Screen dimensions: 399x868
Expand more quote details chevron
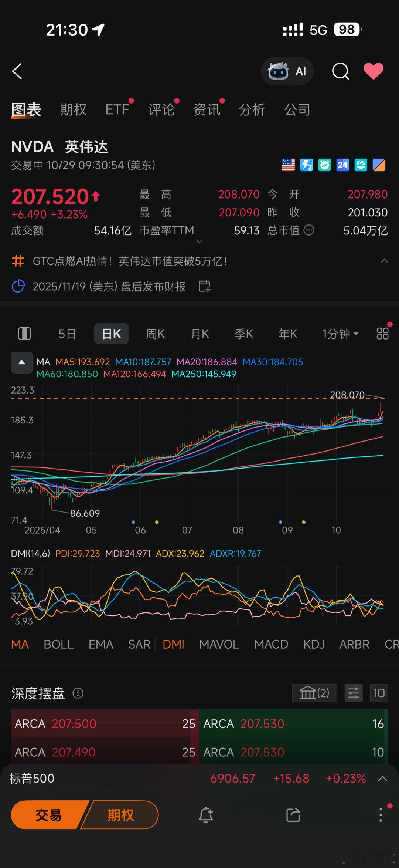click(x=199, y=242)
